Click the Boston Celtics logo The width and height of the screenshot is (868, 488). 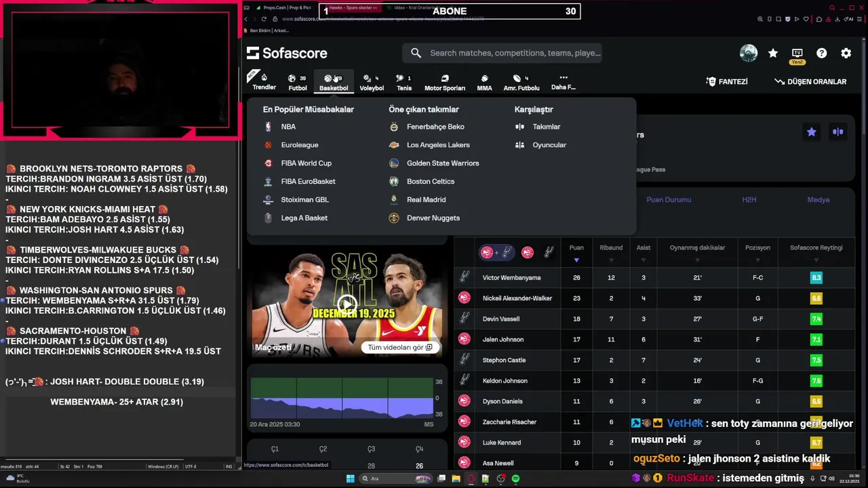[x=394, y=182]
